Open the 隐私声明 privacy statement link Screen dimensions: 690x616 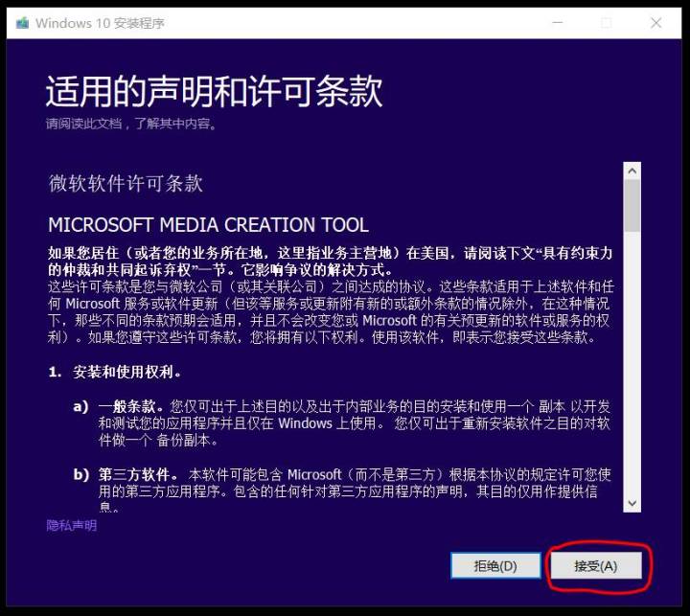[x=71, y=525]
